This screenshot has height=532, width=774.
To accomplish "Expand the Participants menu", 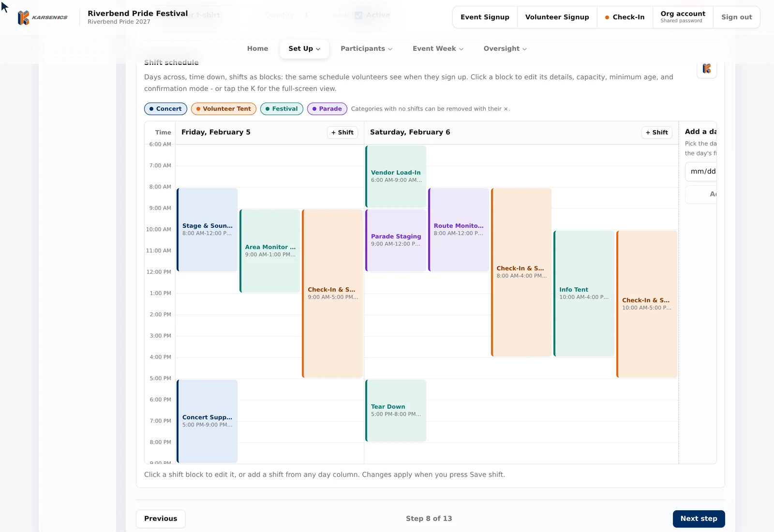I will (366, 49).
